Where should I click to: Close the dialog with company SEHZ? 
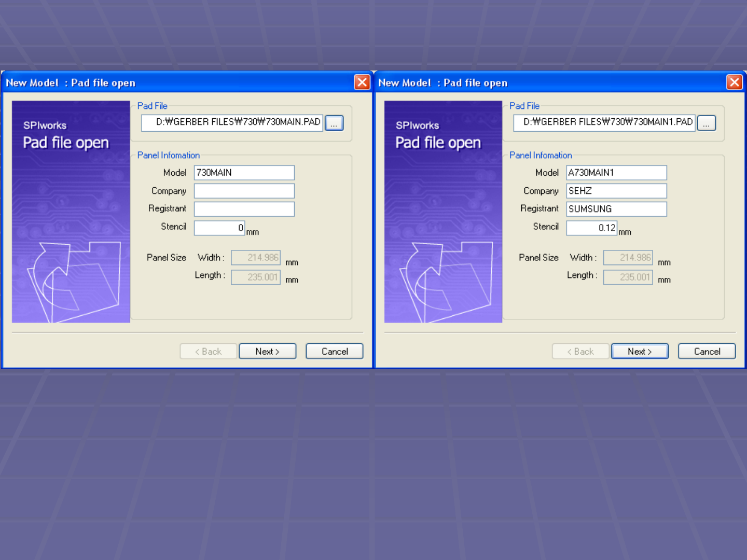(x=734, y=82)
